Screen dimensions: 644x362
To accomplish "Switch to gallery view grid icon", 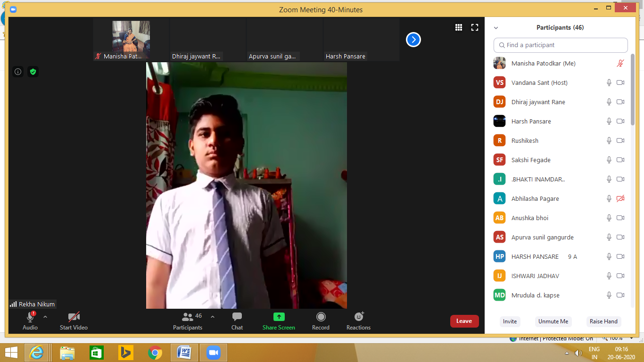I will [x=459, y=28].
